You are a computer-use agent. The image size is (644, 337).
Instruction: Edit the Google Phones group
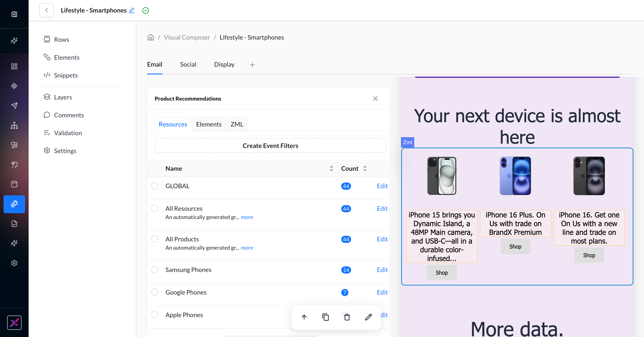tap(382, 293)
